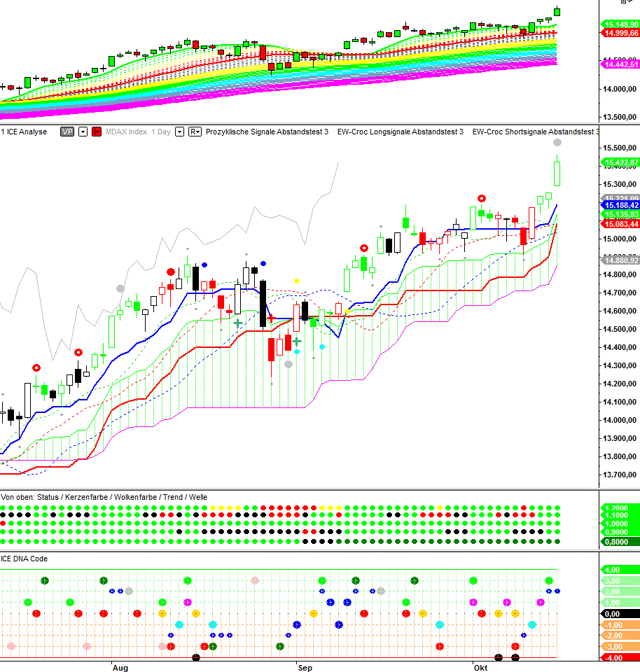
Task: Click the 1 Day timeframe label
Action: pyautogui.click(x=162, y=132)
